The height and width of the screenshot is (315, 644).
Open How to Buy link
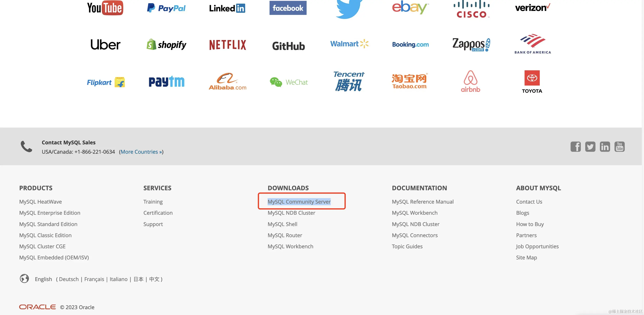pos(530,224)
